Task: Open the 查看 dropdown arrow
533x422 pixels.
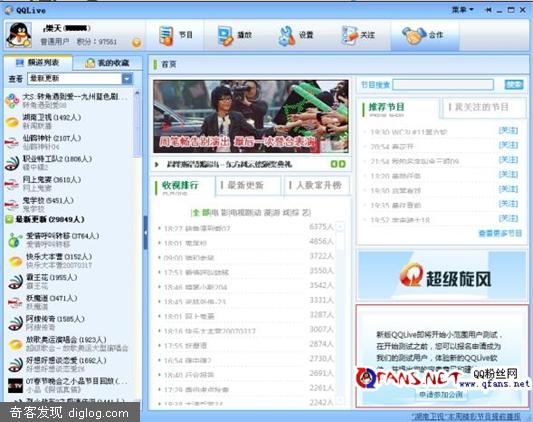Action: 127,79
